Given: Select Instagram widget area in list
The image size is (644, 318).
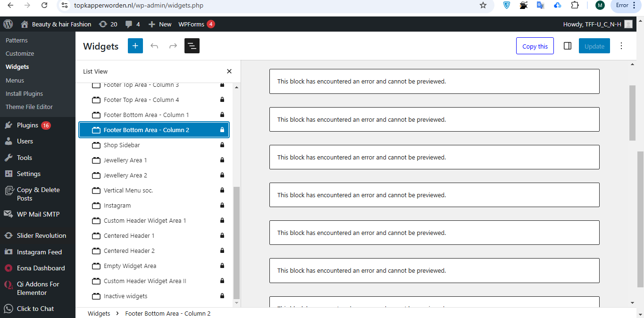Looking at the screenshot, I should click(x=154, y=205).
